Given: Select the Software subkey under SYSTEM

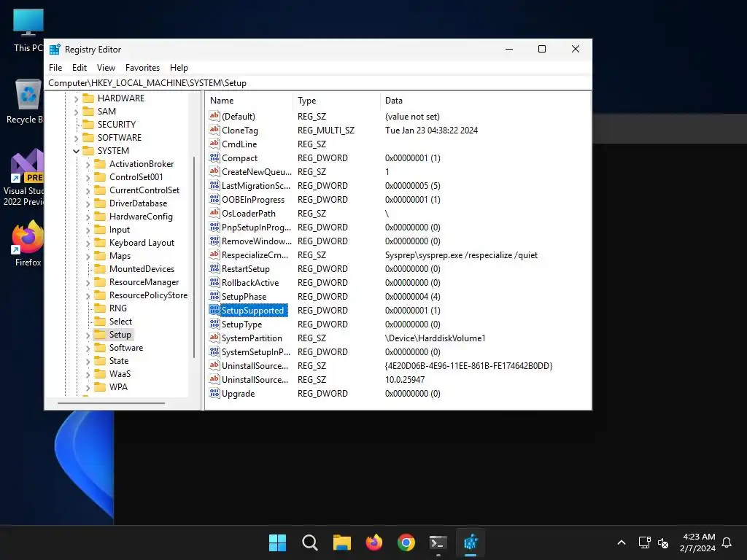Looking at the screenshot, I should 125,348.
